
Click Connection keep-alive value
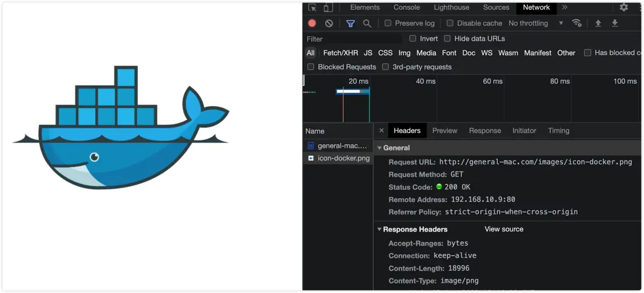pos(455,255)
